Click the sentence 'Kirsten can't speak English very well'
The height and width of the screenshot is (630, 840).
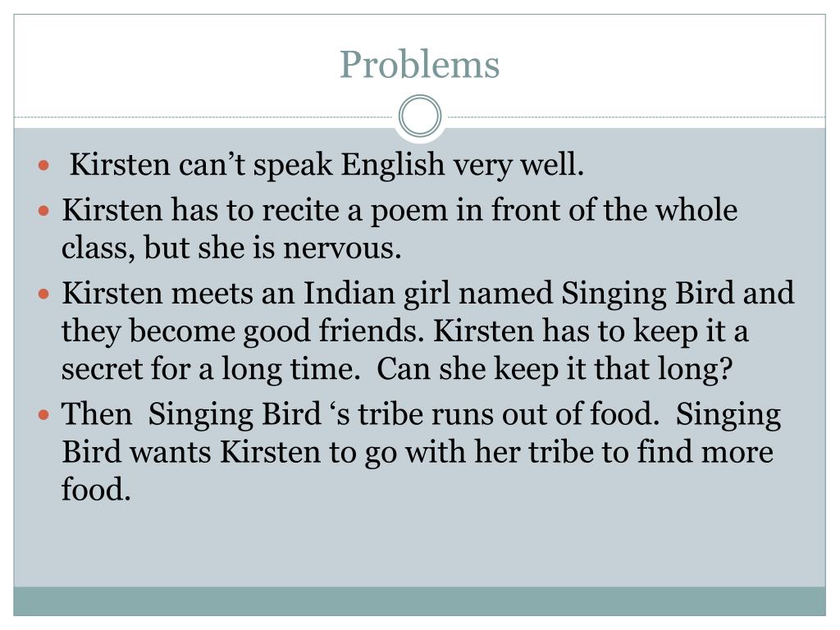click(326, 164)
